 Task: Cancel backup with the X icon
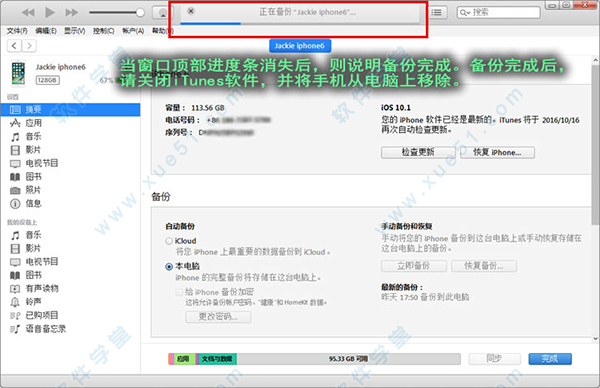coord(191,11)
